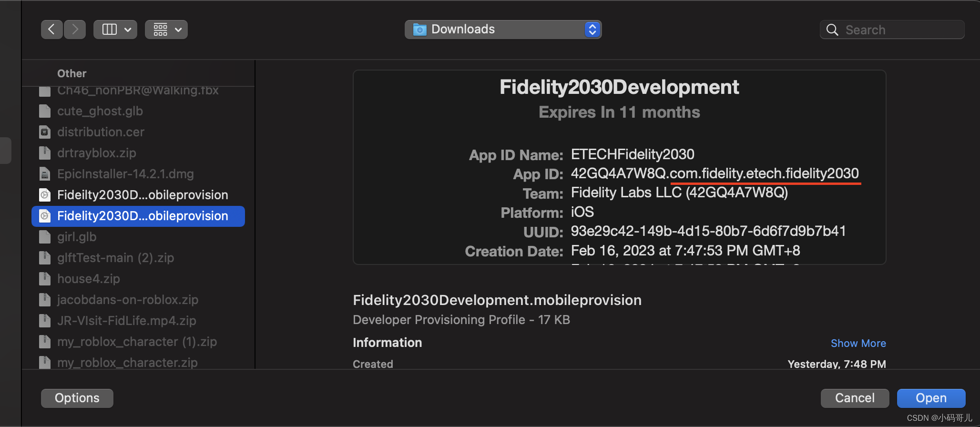The width and height of the screenshot is (980, 427).
Task: Select house4.zip file
Action: point(138,279)
